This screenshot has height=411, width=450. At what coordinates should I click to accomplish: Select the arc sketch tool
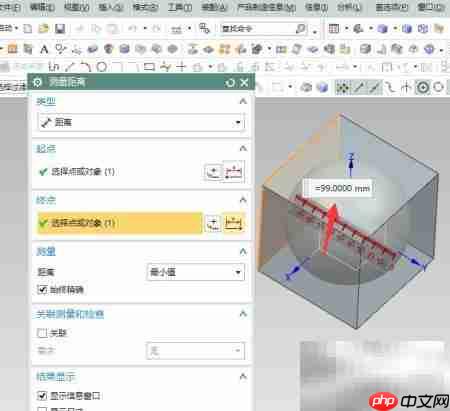click(x=86, y=67)
